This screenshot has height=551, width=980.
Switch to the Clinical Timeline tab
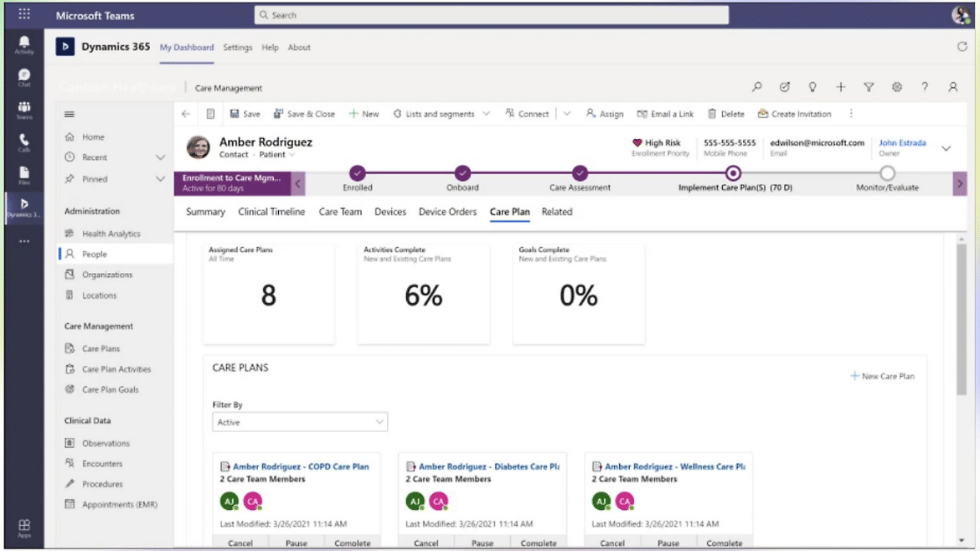271,212
